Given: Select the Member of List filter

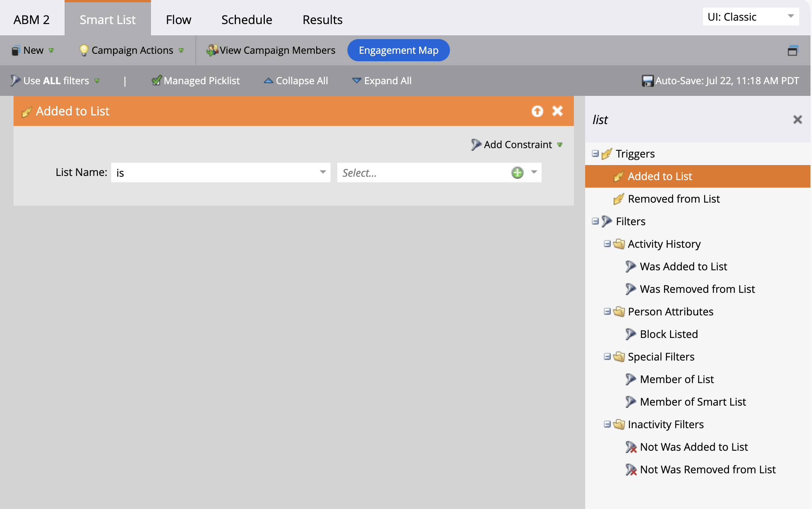Looking at the screenshot, I should 676,379.
